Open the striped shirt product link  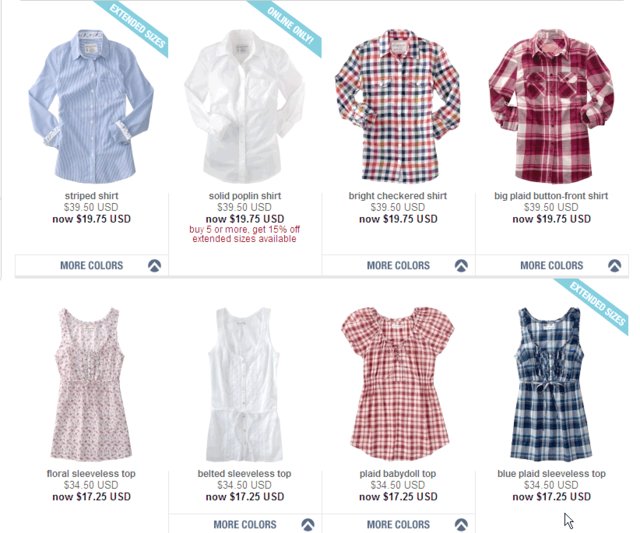tap(91, 196)
